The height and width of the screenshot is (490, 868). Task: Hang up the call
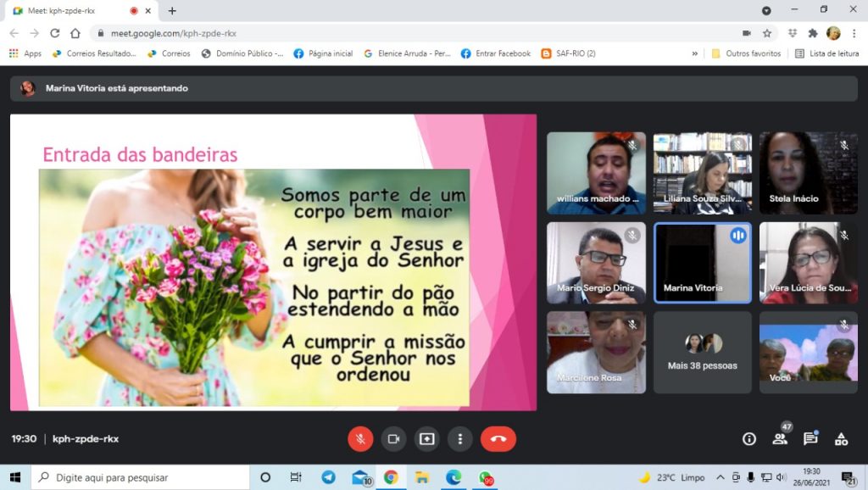pos(498,439)
